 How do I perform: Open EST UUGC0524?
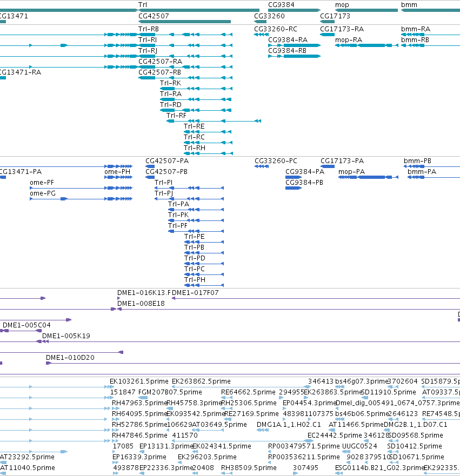pos(359,446)
